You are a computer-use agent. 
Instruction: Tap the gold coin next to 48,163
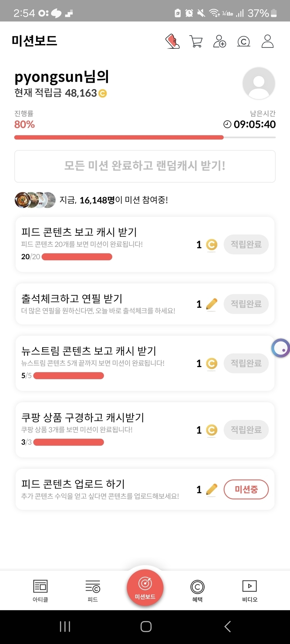click(102, 93)
